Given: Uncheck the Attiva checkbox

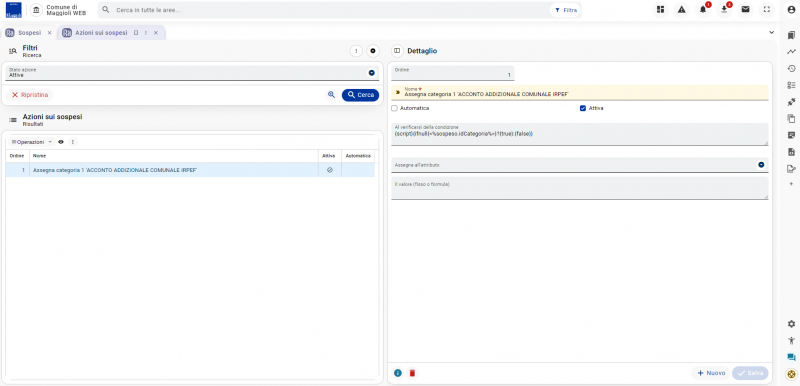Looking at the screenshot, I should point(583,108).
